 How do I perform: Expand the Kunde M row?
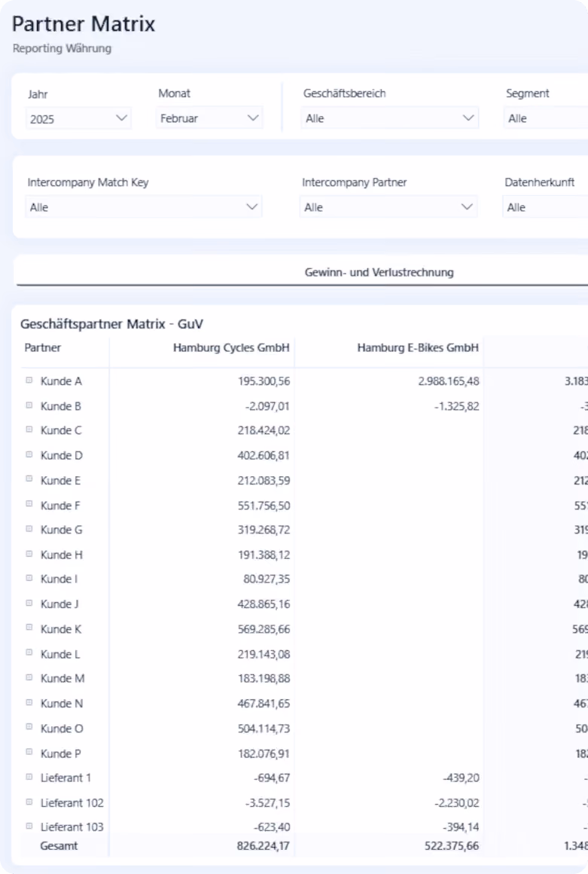(29, 678)
